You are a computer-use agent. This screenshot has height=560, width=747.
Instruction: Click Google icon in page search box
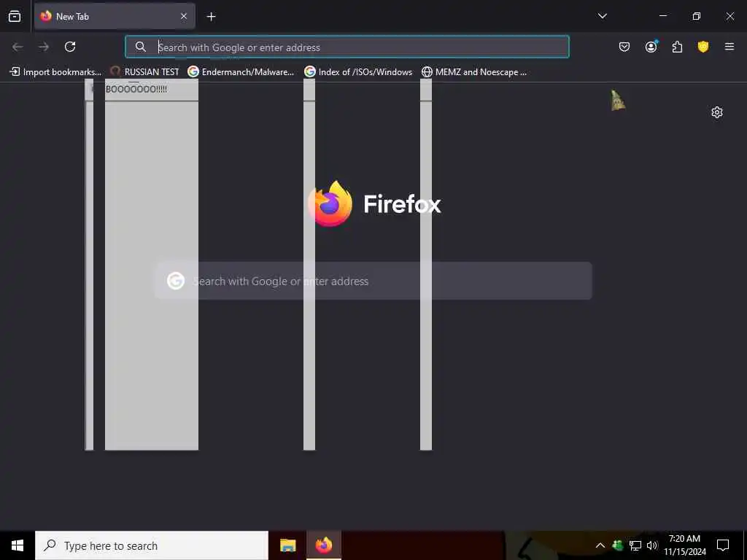[176, 281]
